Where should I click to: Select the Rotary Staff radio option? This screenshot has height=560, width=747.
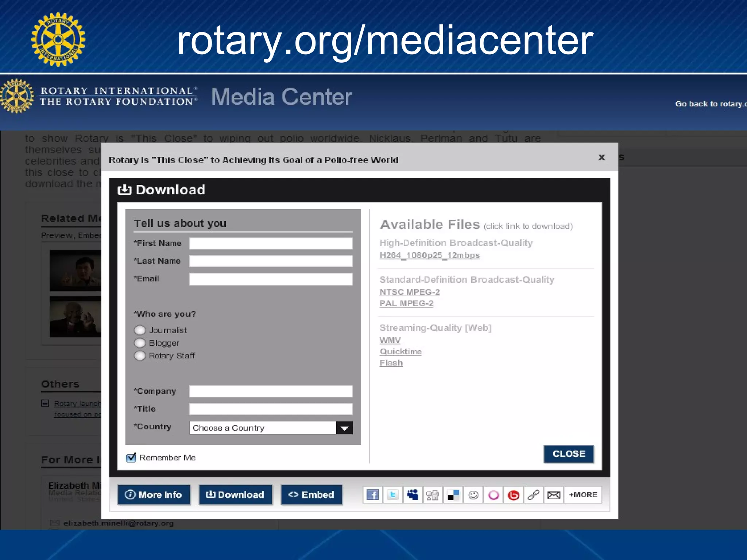pos(140,355)
